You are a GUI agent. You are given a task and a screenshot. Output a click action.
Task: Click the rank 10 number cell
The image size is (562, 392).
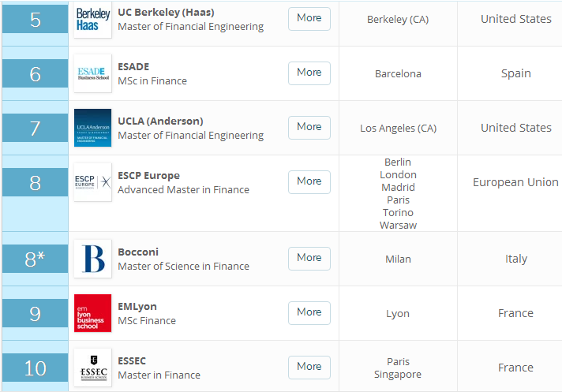tap(35, 368)
